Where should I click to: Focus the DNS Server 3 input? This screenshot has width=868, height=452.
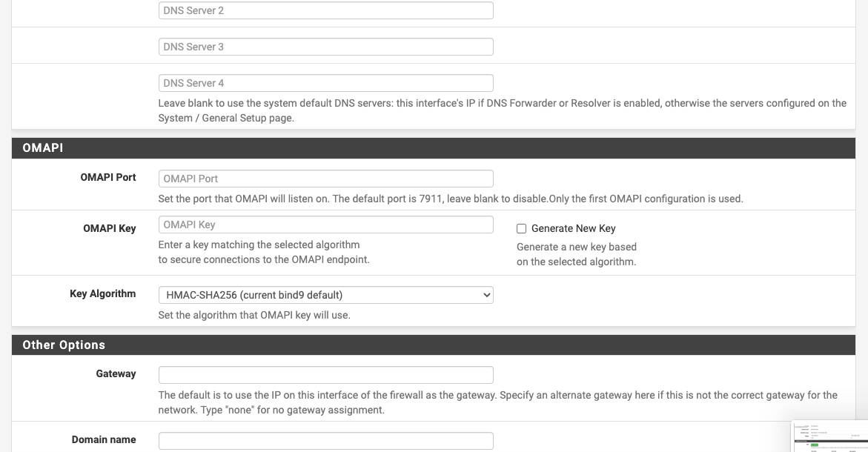325,47
